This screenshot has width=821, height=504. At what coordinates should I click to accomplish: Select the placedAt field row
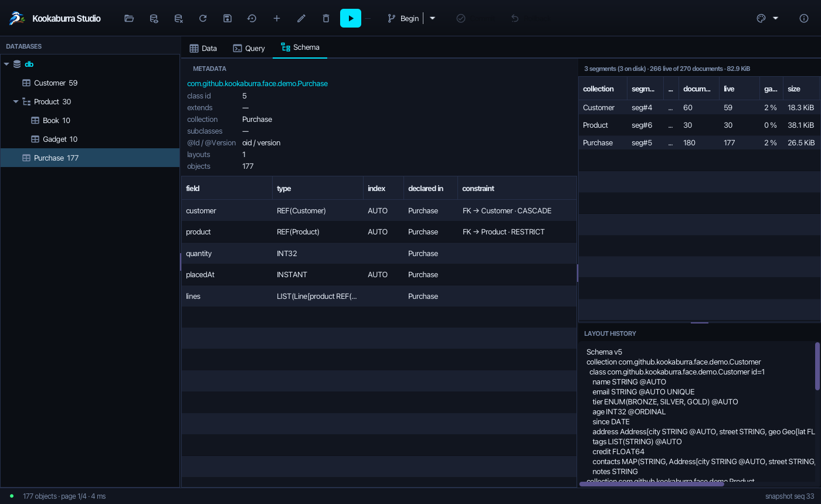(x=379, y=275)
